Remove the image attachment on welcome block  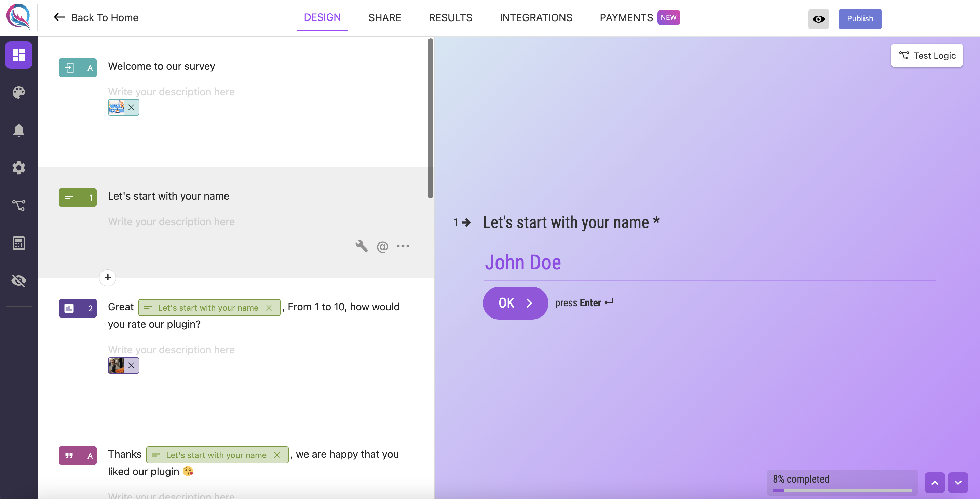click(131, 106)
